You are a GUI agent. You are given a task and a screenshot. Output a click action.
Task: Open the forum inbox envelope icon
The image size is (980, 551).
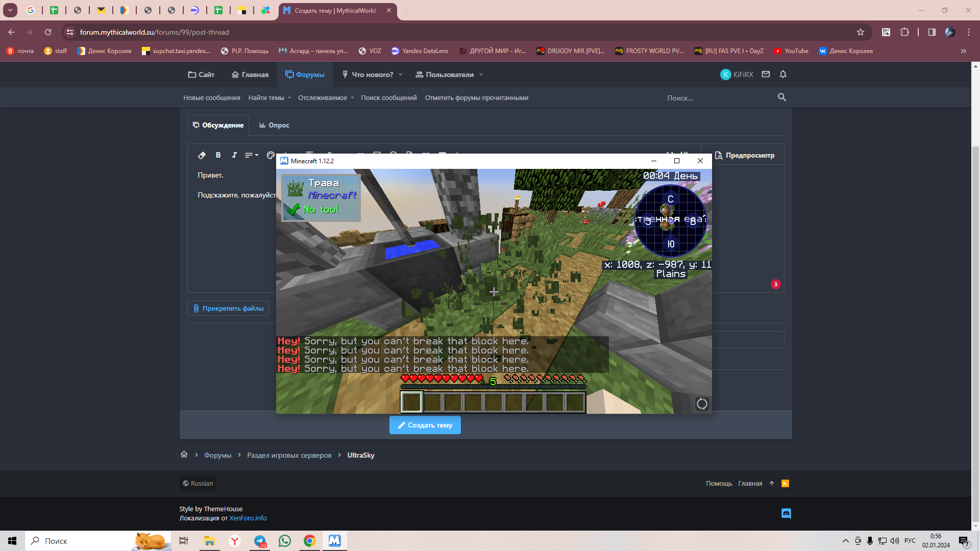click(x=766, y=74)
